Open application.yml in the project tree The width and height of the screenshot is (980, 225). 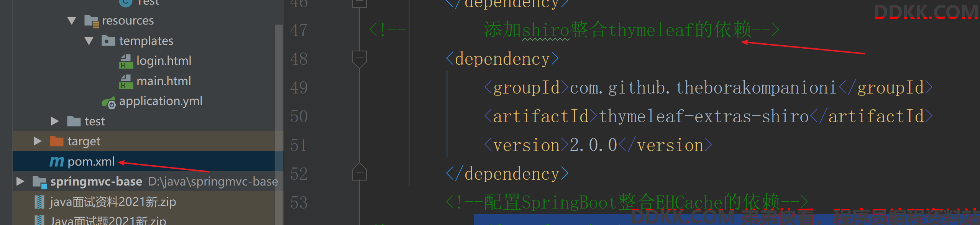(161, 102)
